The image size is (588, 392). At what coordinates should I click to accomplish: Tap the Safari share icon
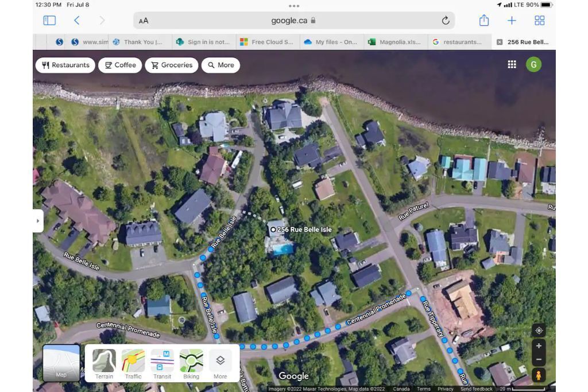pos(483,21)
